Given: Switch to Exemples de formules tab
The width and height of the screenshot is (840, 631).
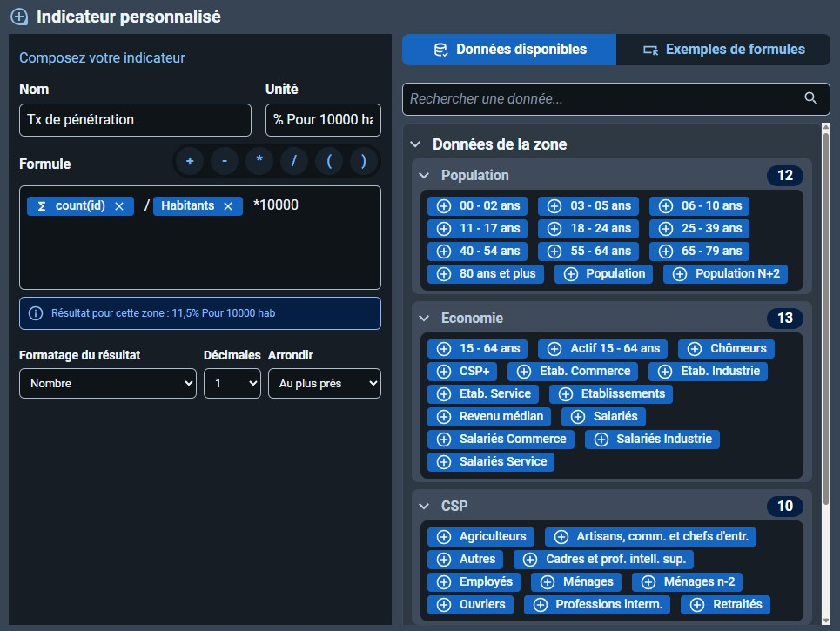Looking at the screenshot, I should [x=723, y=50].
